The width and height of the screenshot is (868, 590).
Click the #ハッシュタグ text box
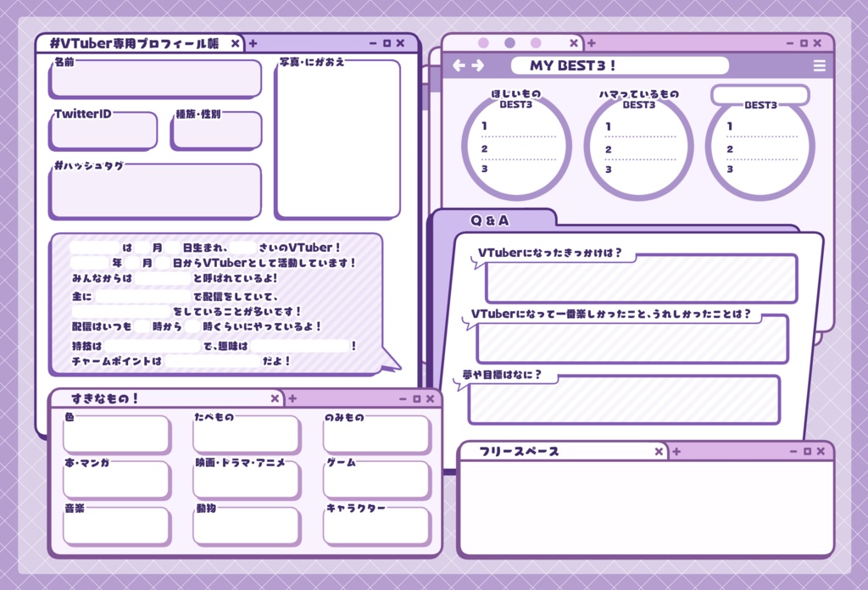pyautogui.click(x=155, y=192)
